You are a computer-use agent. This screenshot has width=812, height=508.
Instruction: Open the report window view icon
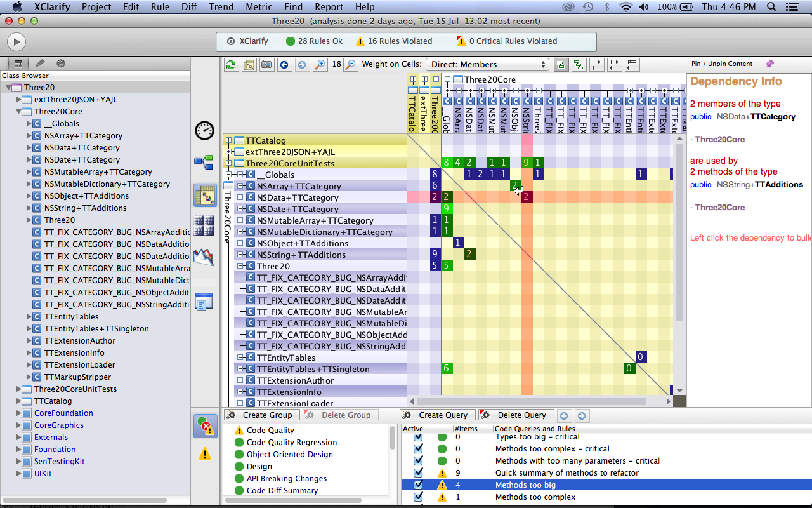point(204,302)
